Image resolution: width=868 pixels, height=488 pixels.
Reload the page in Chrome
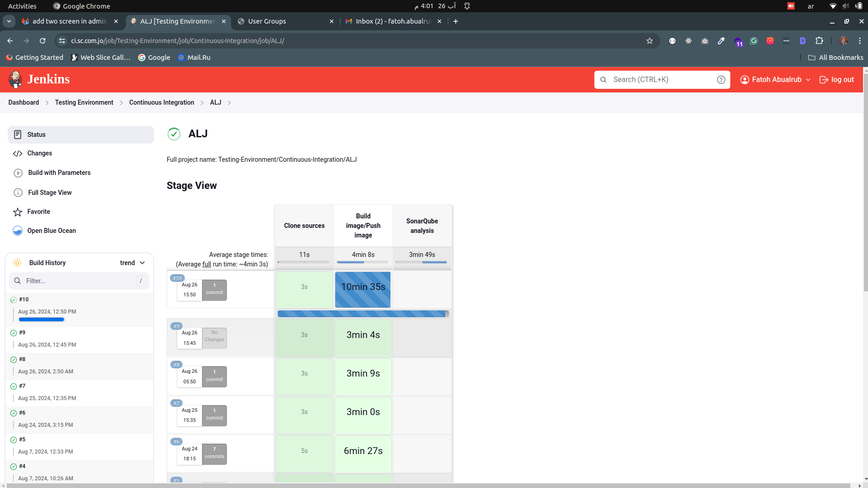click(43, 41)
